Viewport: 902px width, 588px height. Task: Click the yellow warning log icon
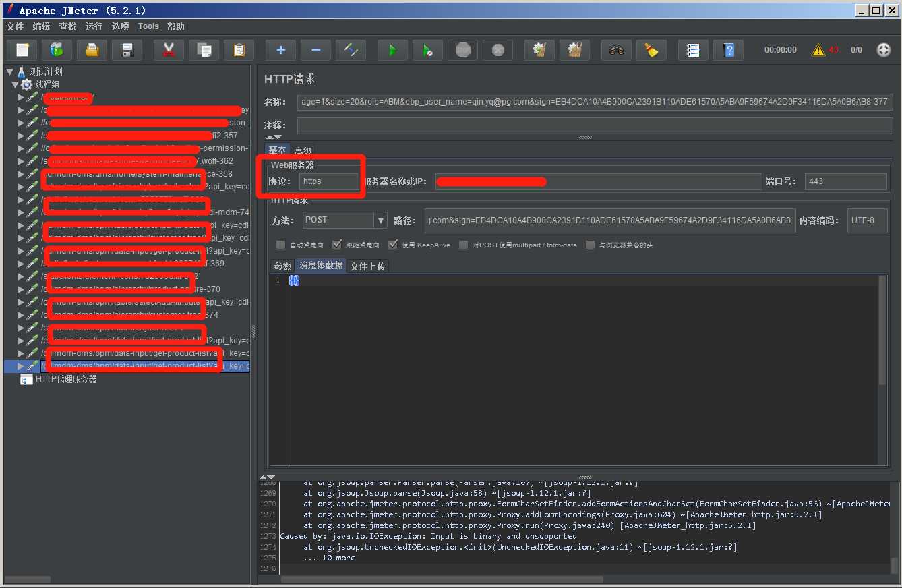(818, 50)
